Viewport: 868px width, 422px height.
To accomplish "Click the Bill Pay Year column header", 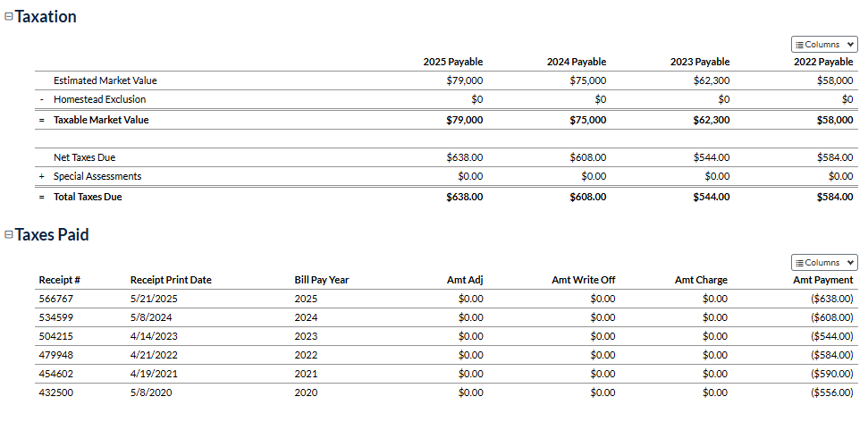I will 321,280.
